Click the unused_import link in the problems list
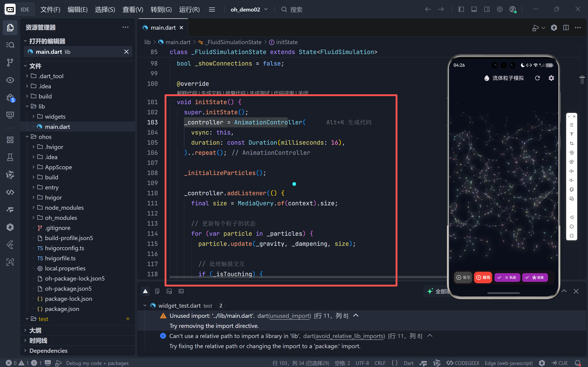Viewport: 588px width, 367px height. pos(290,316)
